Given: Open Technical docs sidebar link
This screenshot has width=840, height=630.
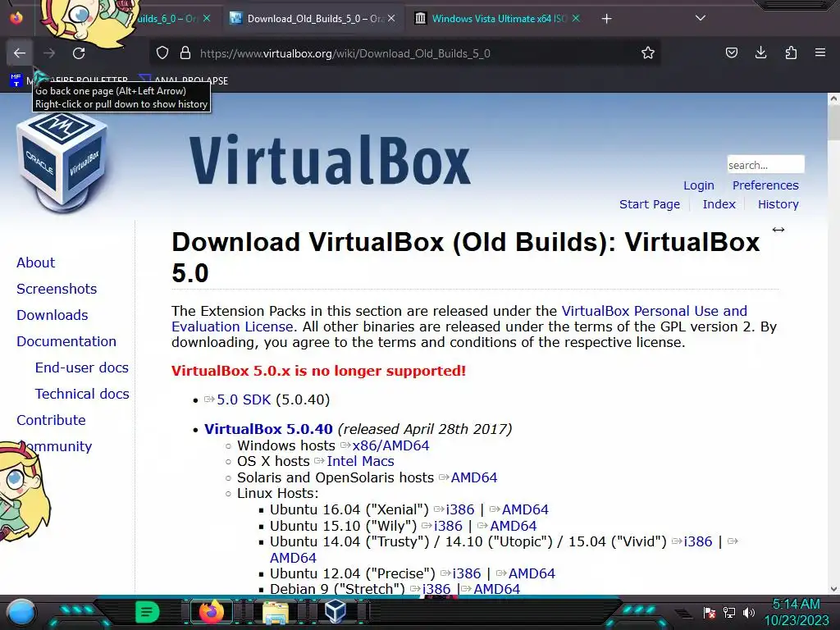Looking at the screenshot, I should (x=82, y=394).
